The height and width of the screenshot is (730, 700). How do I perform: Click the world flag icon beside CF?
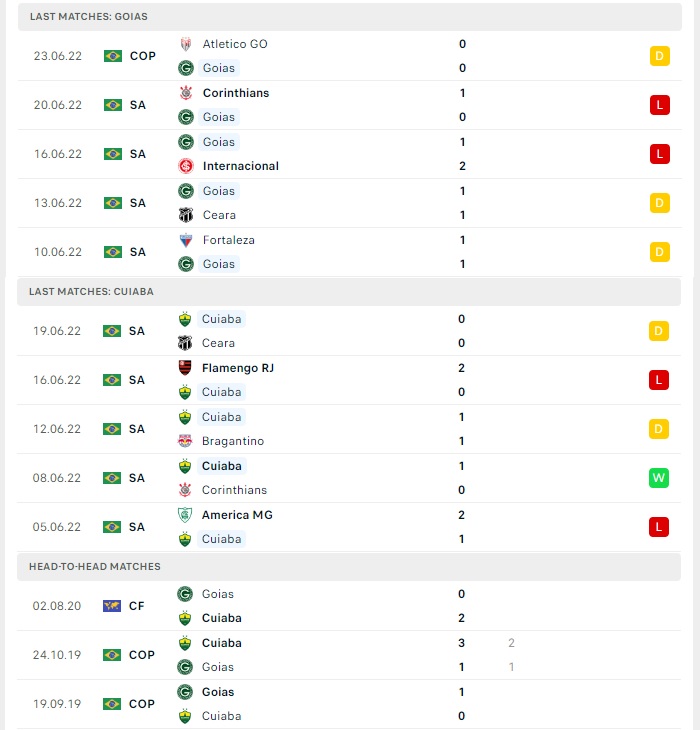click(x=112, y=606)
